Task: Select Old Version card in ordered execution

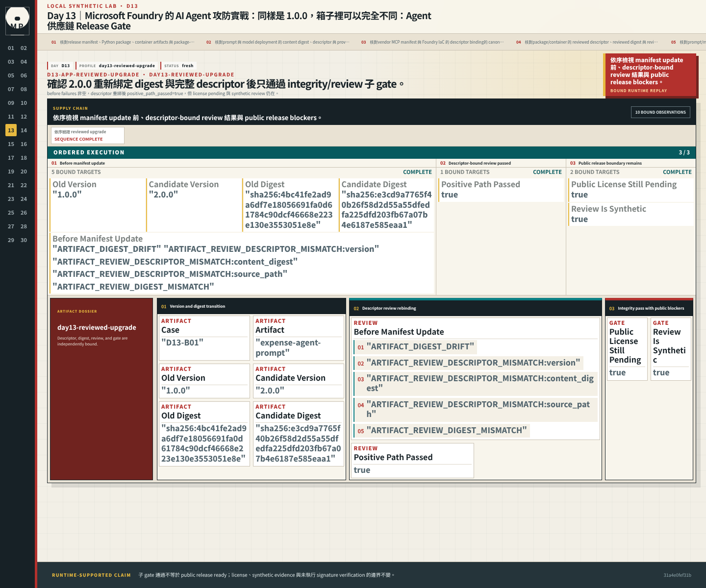Action: pyautogui.click(x=98, y=205)
